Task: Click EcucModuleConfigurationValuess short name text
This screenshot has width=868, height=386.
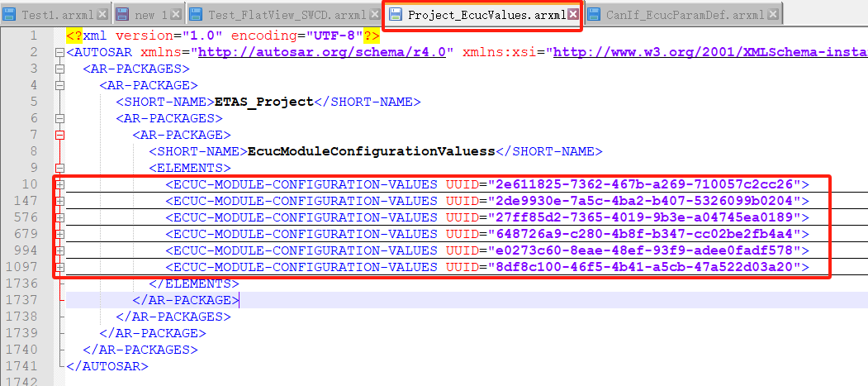Action: point(372,152)
